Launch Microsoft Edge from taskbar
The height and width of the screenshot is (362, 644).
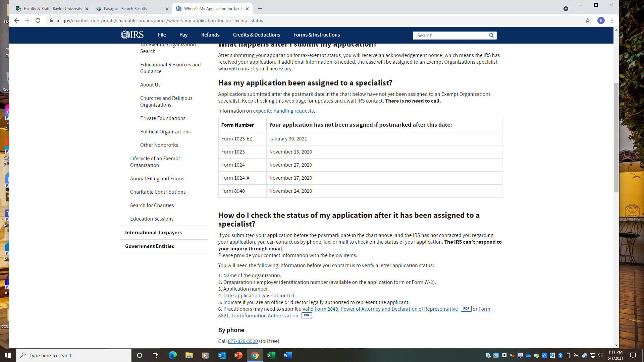pyautogui.click(x=172, y=355)
